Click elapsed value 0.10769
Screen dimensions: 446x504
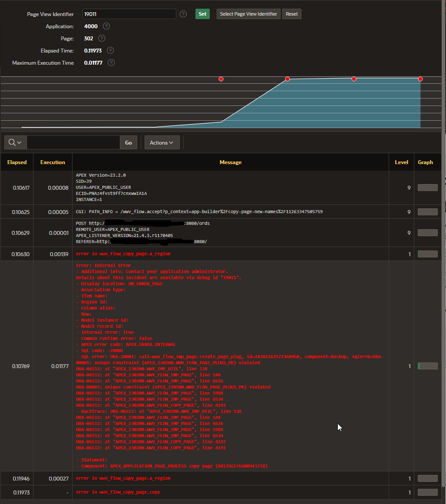click(21, 366)
